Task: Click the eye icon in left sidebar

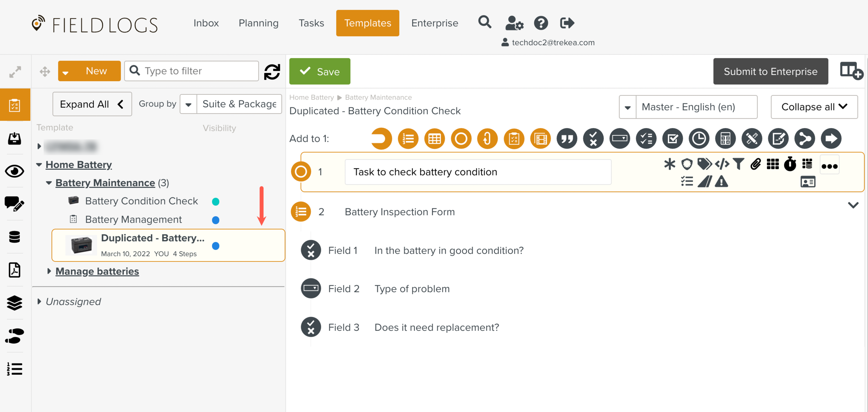Action: click(x=15, y=171)
